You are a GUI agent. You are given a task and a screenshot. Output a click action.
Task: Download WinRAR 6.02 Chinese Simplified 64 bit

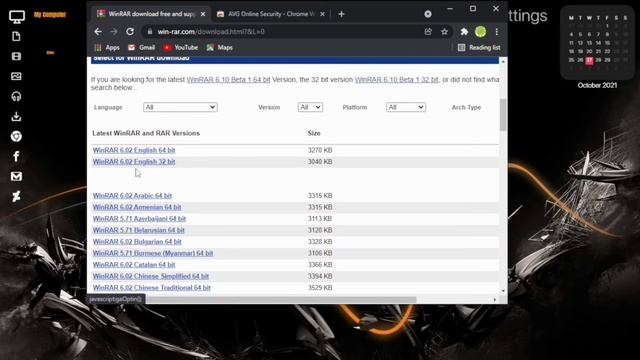point(151,276)
